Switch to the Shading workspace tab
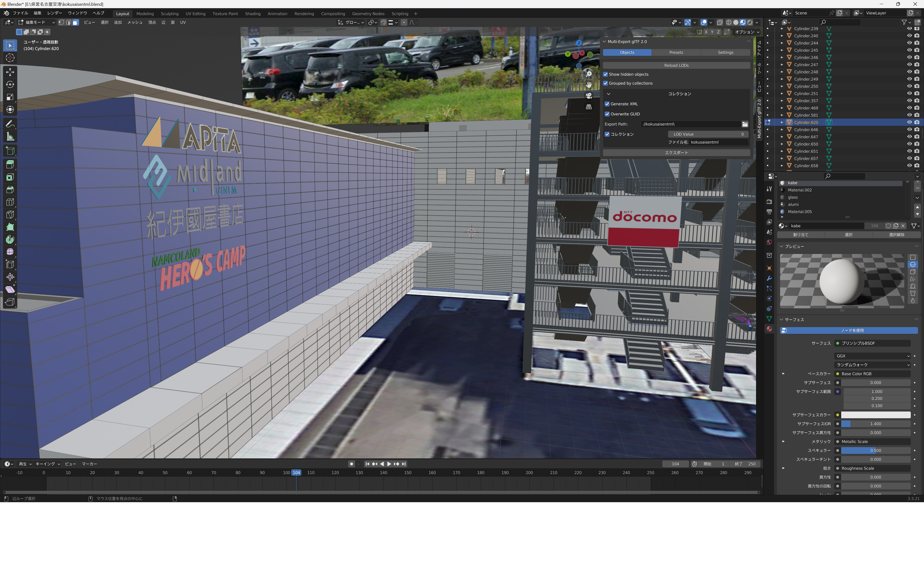 [253, 14]
